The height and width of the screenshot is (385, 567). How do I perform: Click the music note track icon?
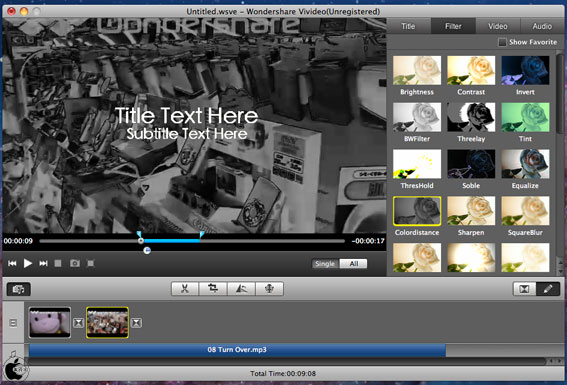point(13,353)
